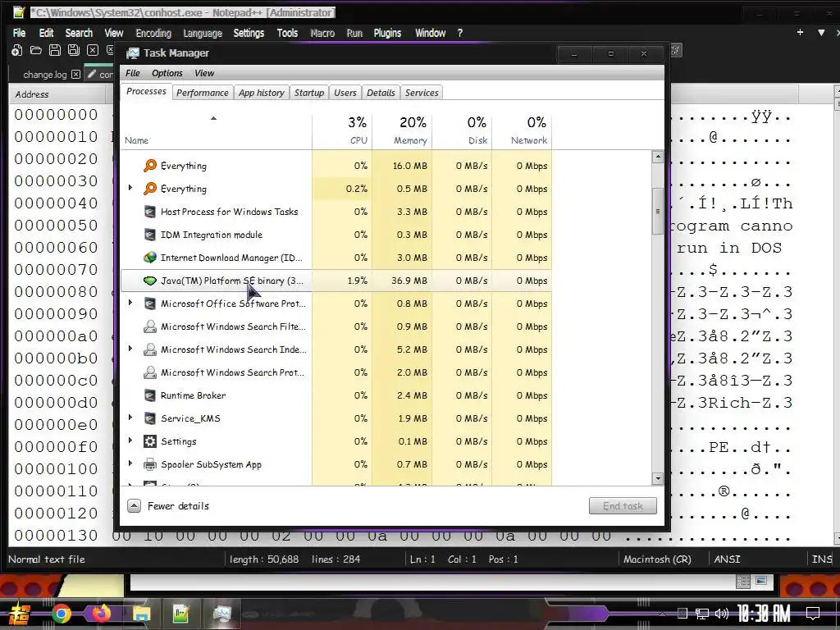Open File Explorer from the taskbar
The height and width of the screenshot is (630, 840).
tap(141, 614)
